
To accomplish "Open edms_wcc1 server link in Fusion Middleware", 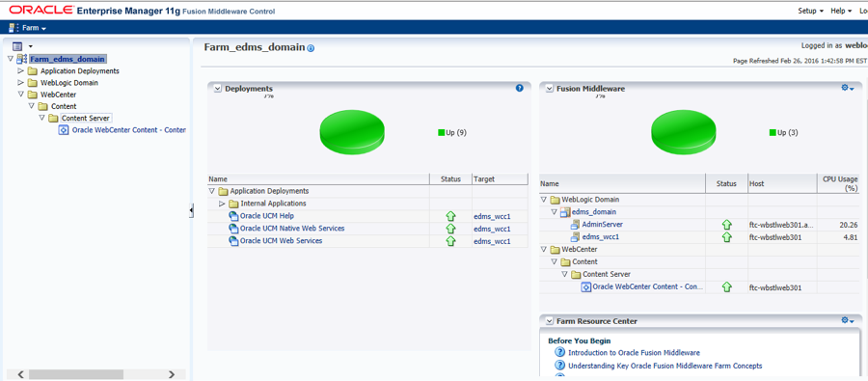I will click(601, 237).
